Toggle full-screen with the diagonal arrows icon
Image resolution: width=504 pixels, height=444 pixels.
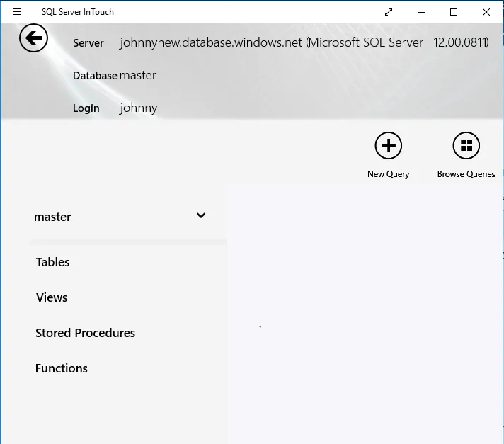pos(389,12)
